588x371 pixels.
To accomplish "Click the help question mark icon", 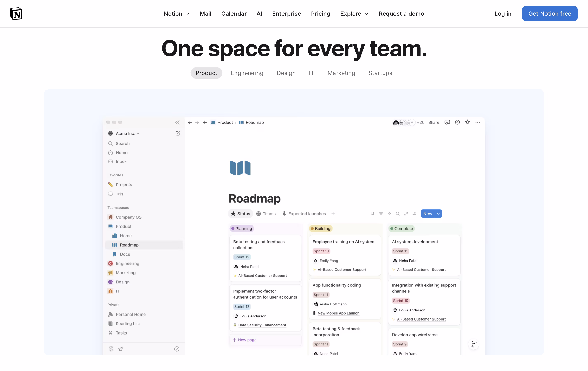I will [177, 349].
